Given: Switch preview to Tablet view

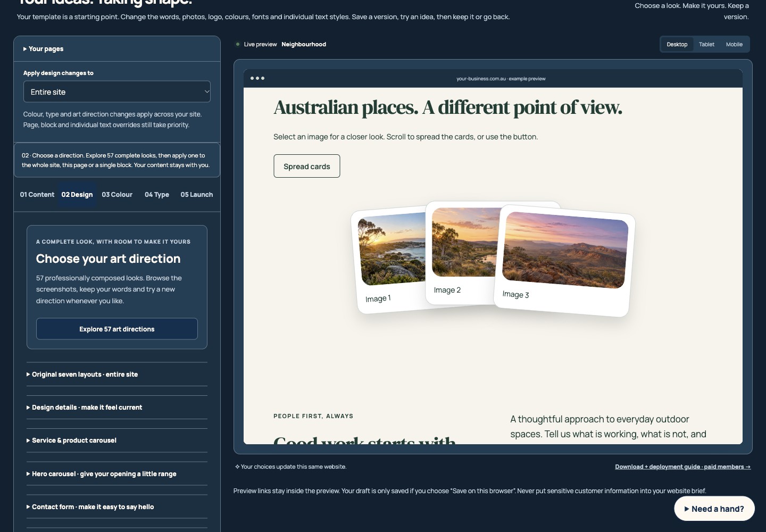Looking at the screenshot, I should (x=706, y=45).
